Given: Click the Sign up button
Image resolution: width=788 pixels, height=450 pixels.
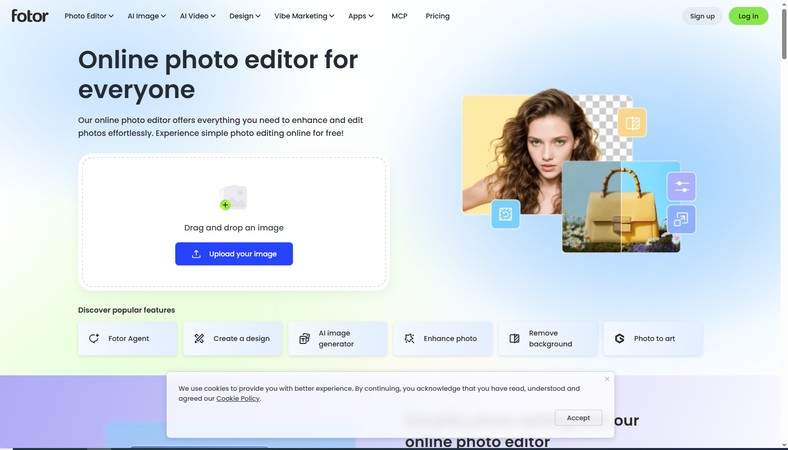Looking at the screenshot, I should (x=702, y=16).
